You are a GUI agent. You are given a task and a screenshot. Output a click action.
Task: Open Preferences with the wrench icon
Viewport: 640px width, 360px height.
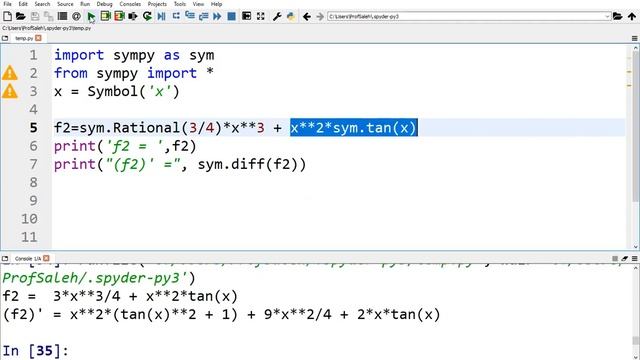click(x=277, y=16)
